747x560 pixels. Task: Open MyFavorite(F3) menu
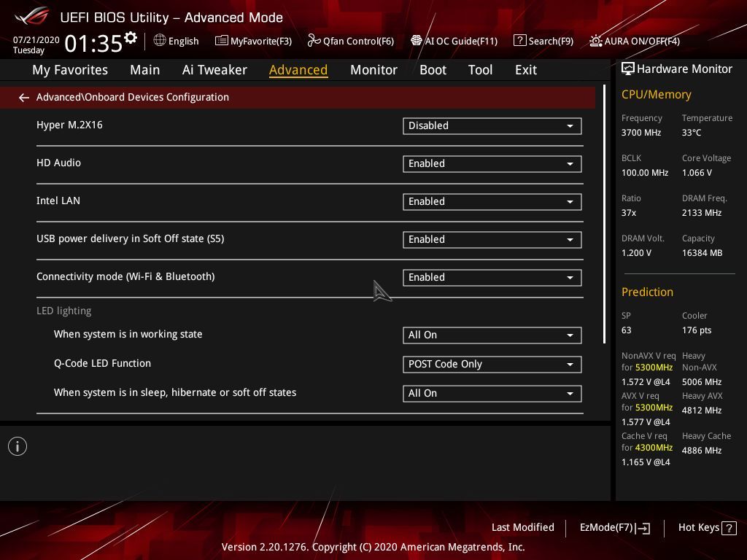tap(253, 41)
